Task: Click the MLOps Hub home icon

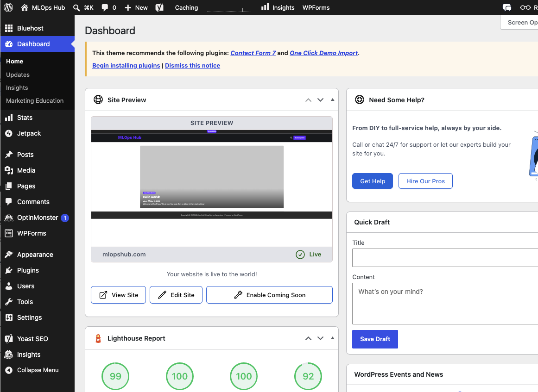Action: (x=25, y=7)
